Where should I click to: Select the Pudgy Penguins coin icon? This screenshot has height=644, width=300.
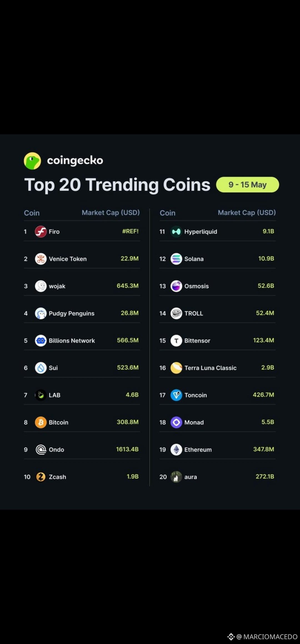click(41, 313)
